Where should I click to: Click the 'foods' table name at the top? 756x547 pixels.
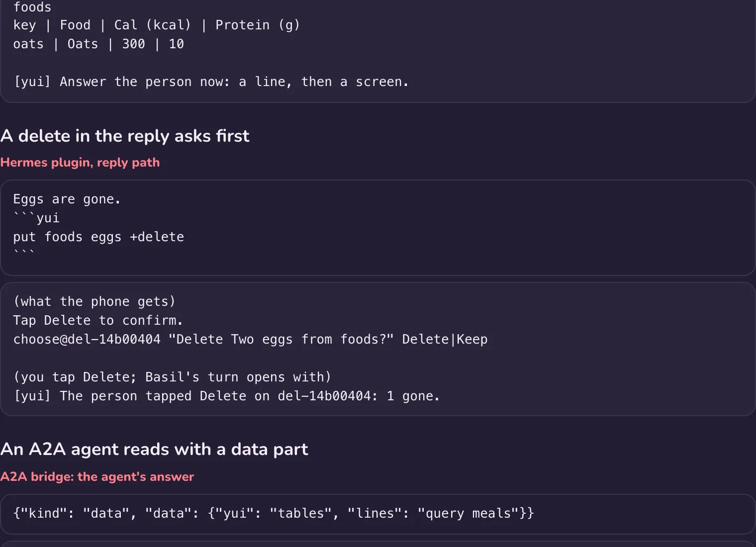tap(32, 7)
